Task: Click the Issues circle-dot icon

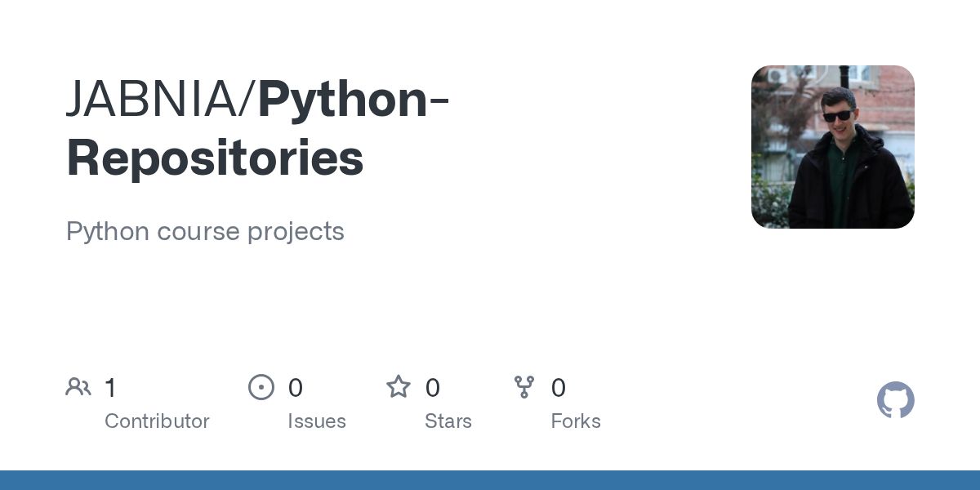Action: 261,387
